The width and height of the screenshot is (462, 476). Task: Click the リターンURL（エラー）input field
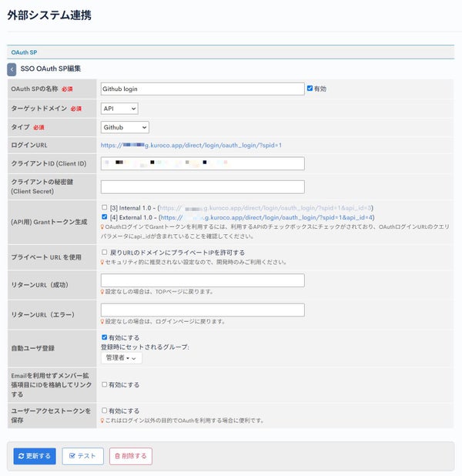coord(203,310)
